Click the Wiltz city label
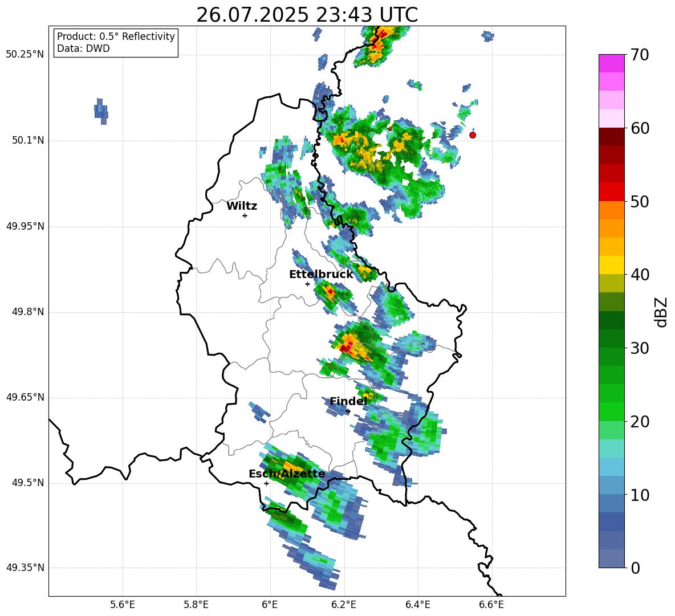This screenshot has width=675, height=616. pos(242,206)
